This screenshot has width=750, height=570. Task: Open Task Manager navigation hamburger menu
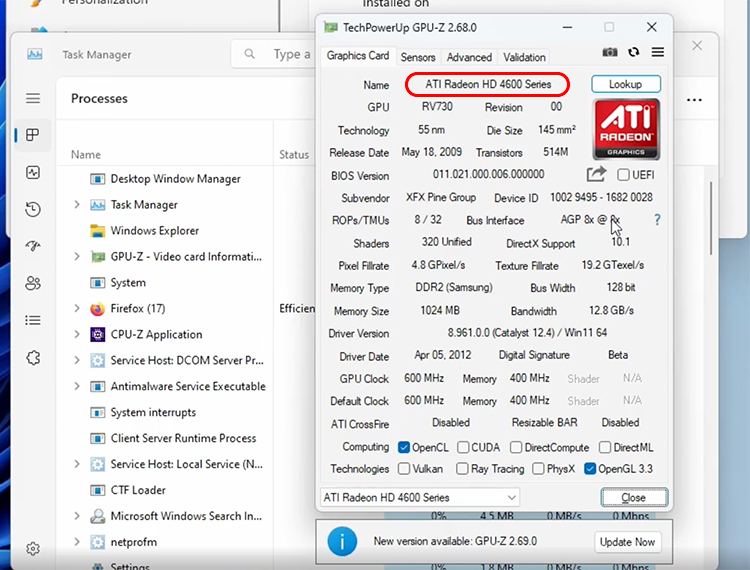33,99
